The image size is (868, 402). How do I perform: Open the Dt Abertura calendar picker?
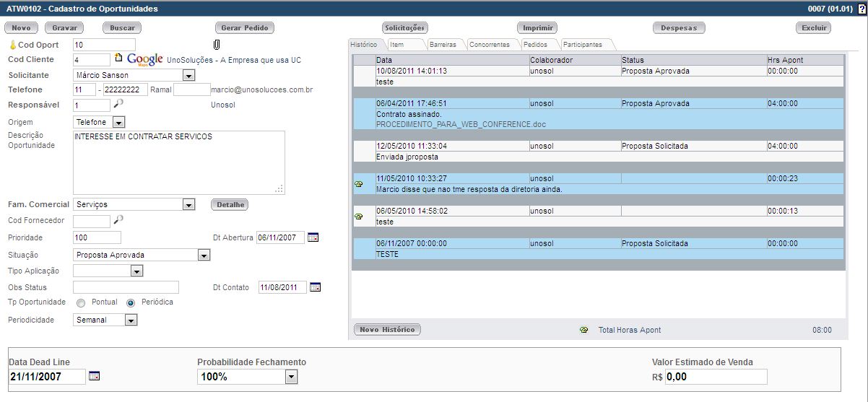coord(313,237)
